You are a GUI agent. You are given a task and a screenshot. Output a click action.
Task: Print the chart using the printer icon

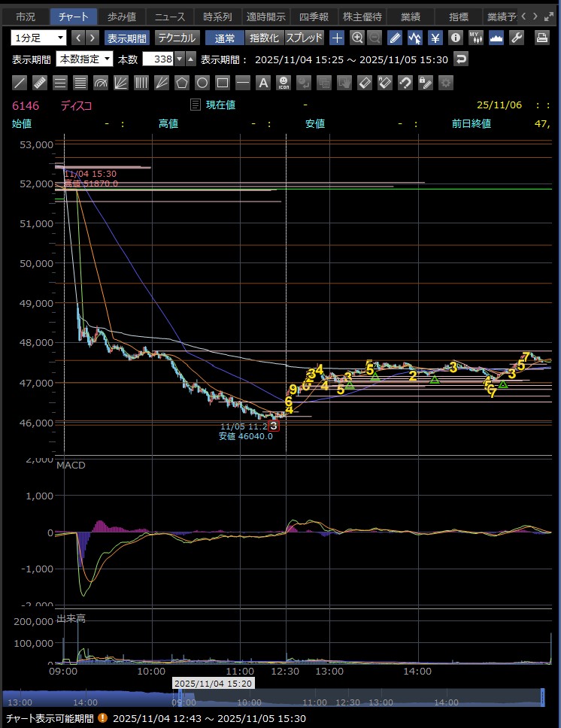point(541,38)
